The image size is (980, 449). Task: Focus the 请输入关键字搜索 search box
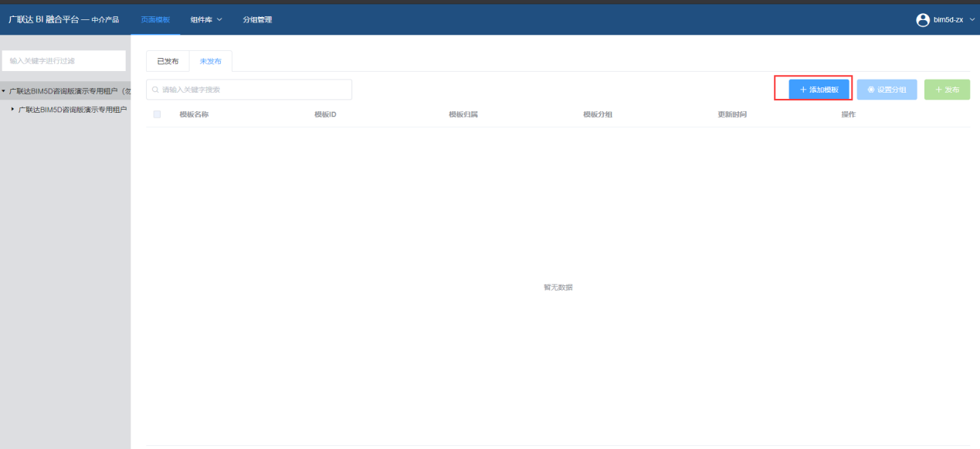coord(249,90)
